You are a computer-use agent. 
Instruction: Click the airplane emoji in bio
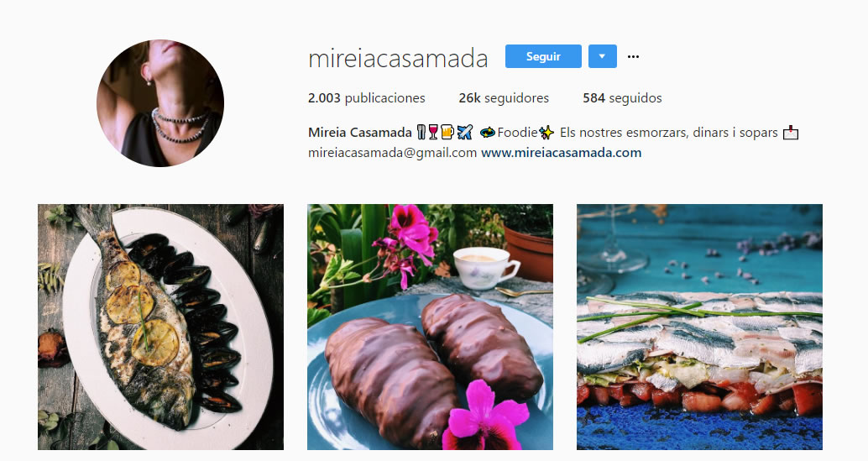pos(465,133)
